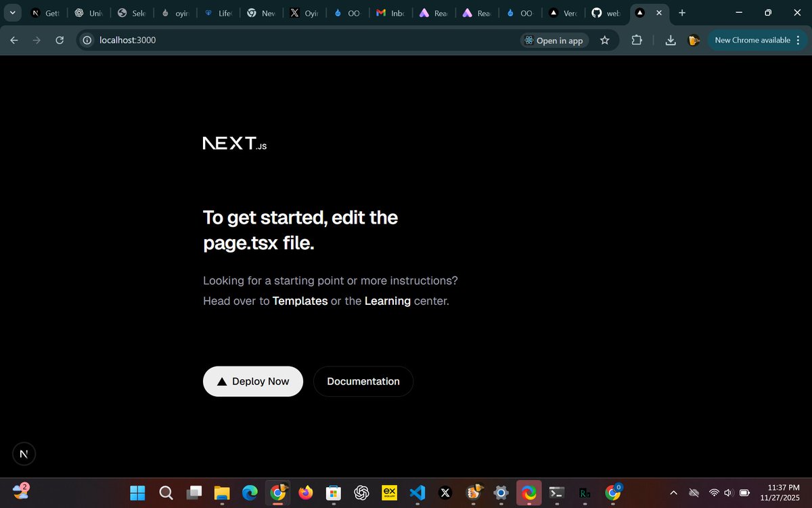Screen dimensions: 812x508
Task: Navigate back with the back arrow
Action: pos(14,40)
